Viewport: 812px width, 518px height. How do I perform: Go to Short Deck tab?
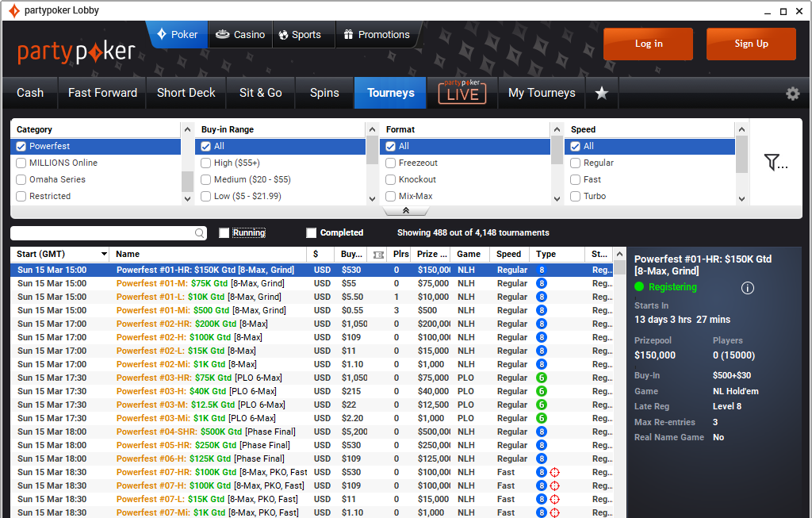(186, 93)
